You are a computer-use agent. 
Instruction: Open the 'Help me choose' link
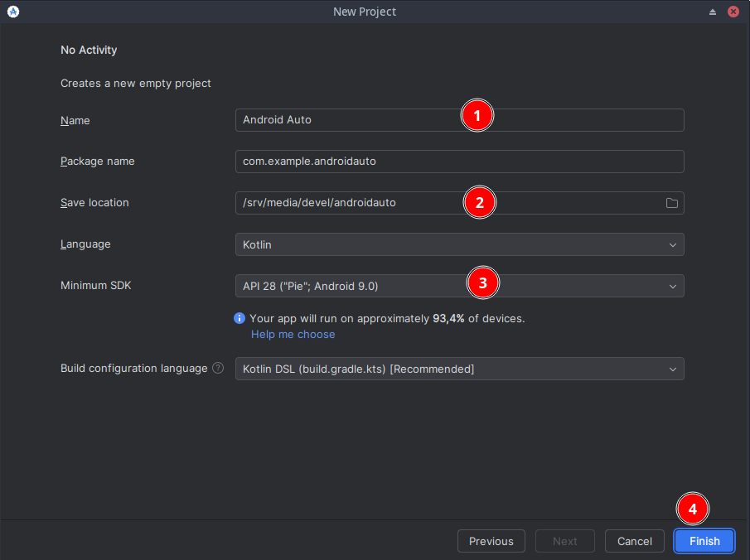coord(293,335)
